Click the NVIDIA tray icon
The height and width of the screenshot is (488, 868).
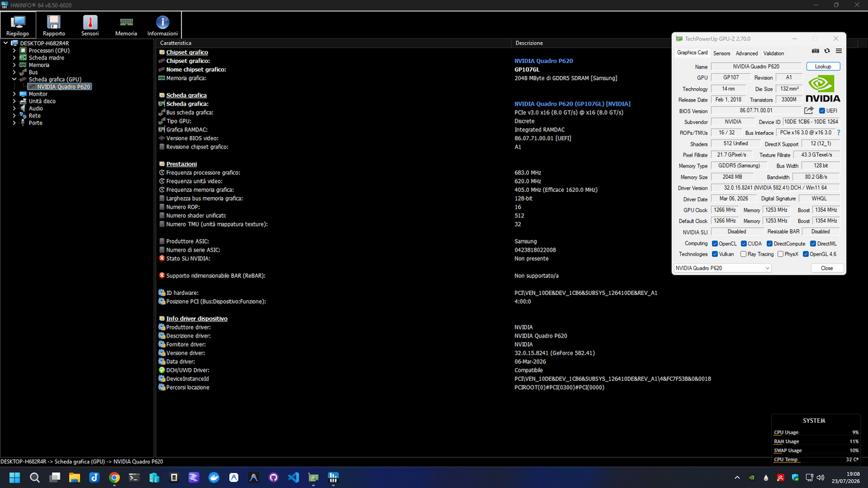point(751,477)
